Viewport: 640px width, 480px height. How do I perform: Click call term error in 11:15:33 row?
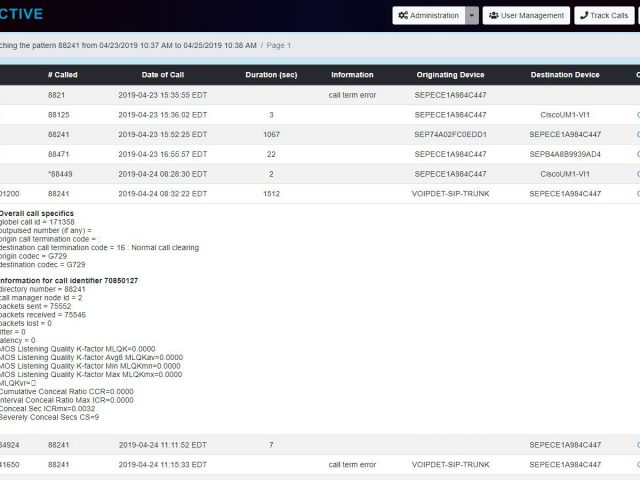(352, 464)
